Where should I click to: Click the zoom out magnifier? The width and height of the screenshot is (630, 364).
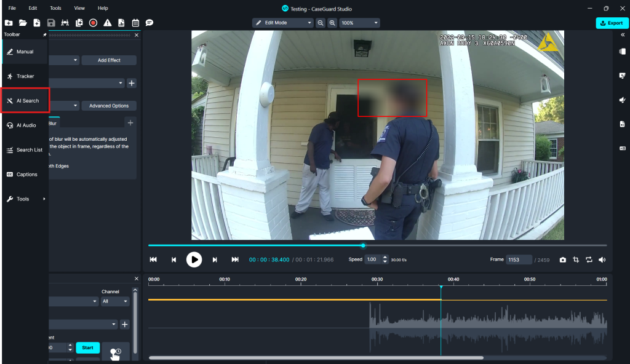tap(321, 23)
